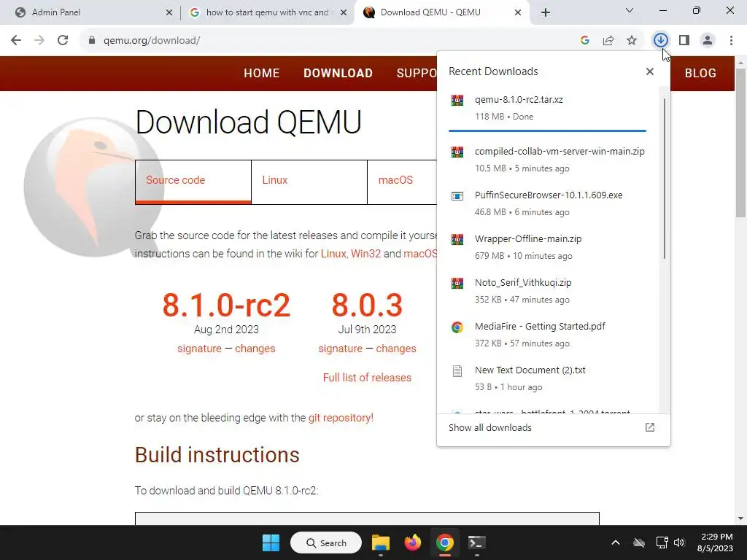Select the Linux download tab
This screenshot has height=560, width=747.
point(309,182)
